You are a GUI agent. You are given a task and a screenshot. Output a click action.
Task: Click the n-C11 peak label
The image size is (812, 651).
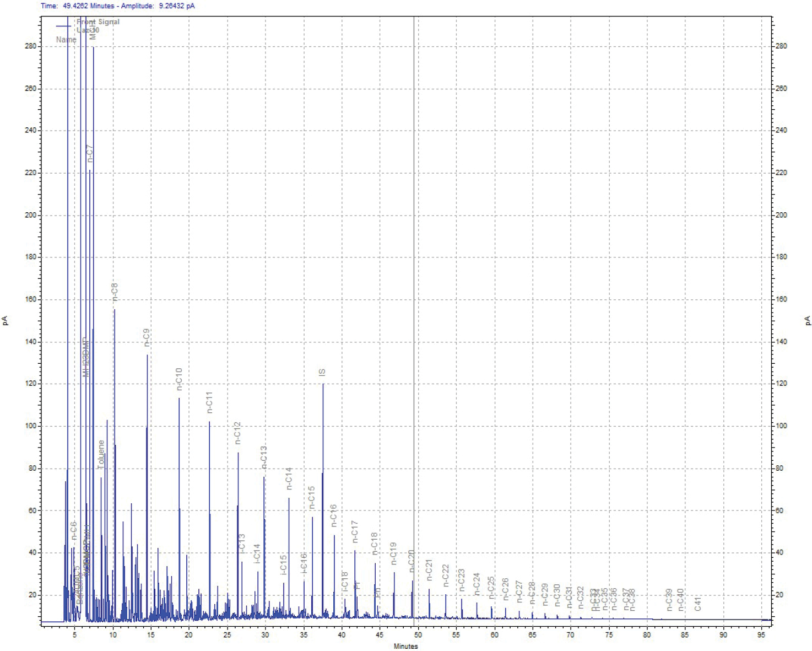point(209,402)
